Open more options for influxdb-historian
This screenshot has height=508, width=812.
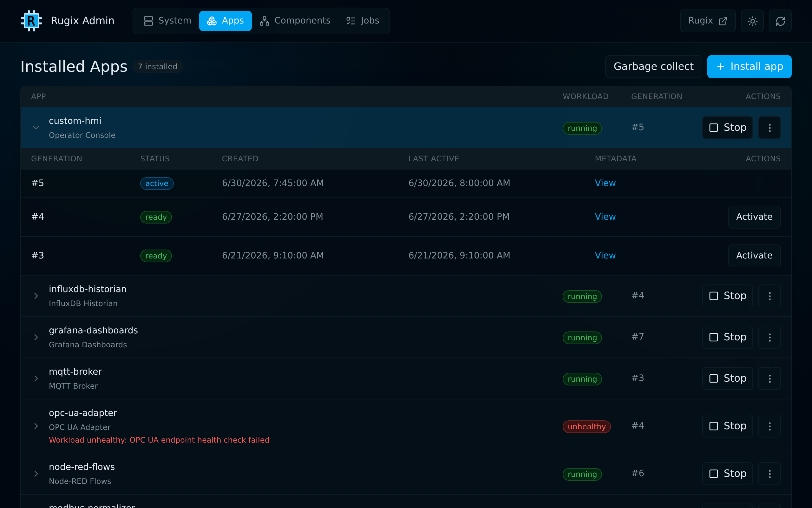[769, 296]
